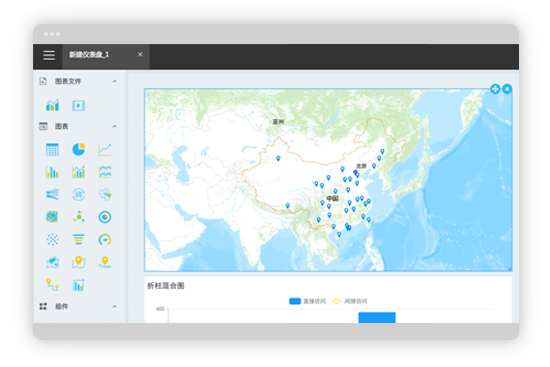Switch to the 新建仪表盘_1 tab

click(x=89, y=54)
